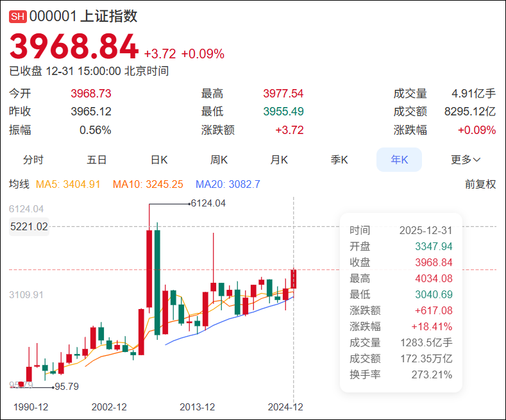Click the red SH market badge
The image size is (506, 420).
pos(17,17)
